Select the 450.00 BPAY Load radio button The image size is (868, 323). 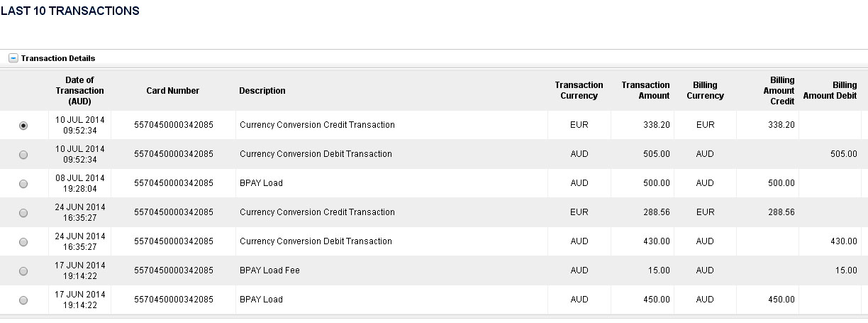pyautogui.click(x=23, y=300)
